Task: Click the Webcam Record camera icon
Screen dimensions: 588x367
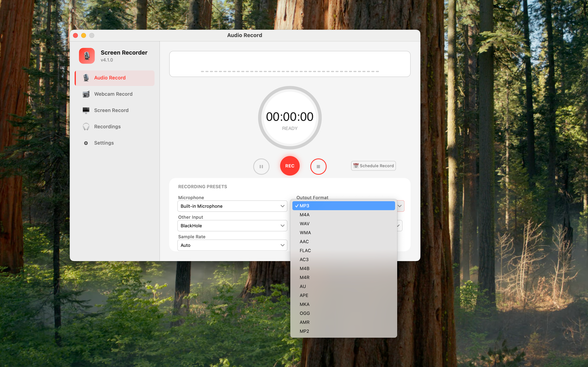Action: coord(86,94)
